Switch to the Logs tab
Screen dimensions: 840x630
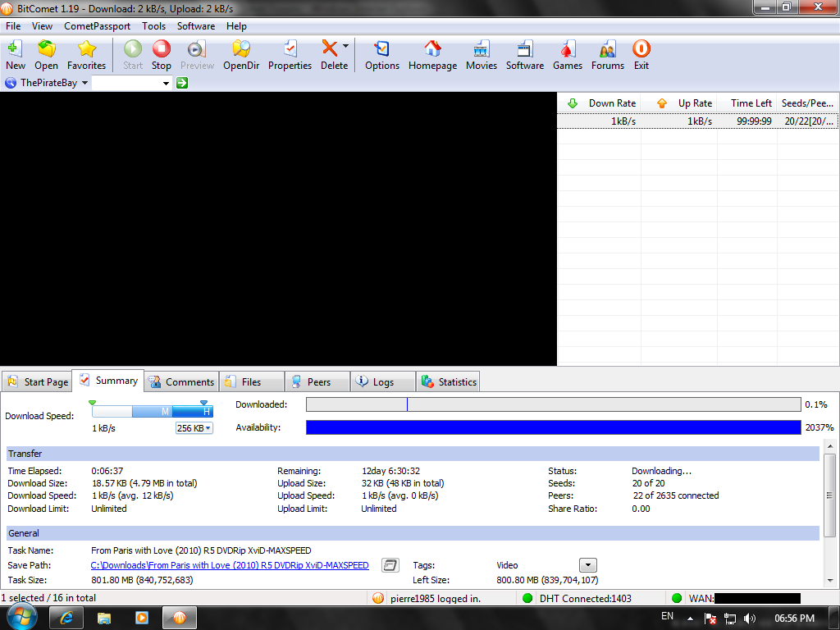(383, 382)
